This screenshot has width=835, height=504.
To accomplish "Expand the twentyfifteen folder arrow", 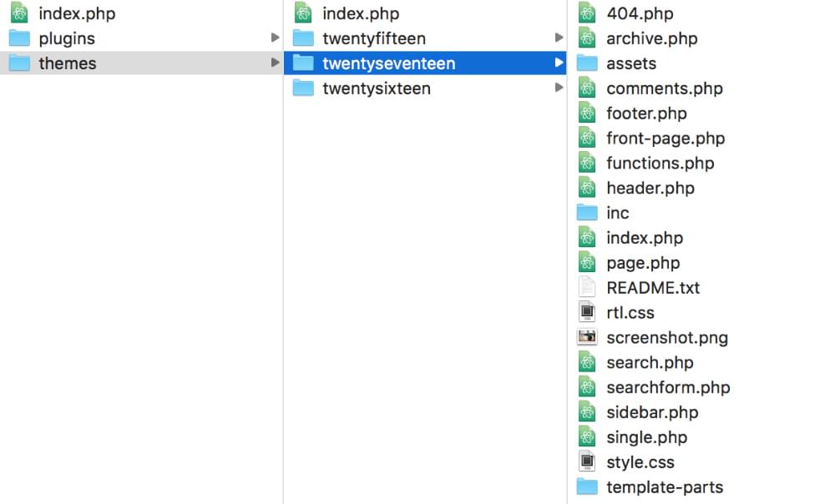I will point(559,38).
